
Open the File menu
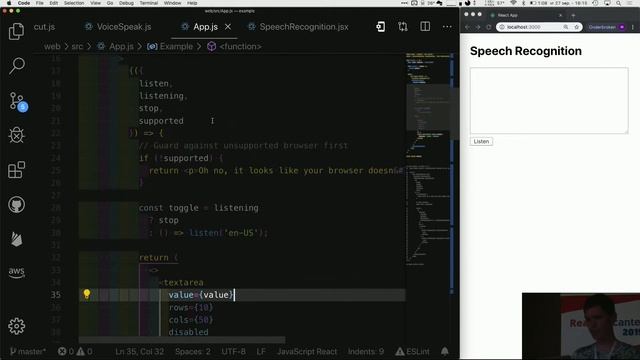click(40, 3)
